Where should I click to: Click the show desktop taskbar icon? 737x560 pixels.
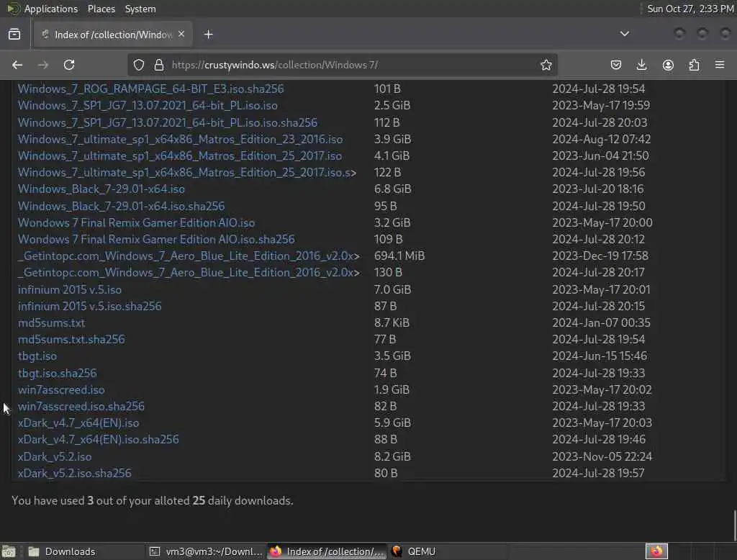coord(9,551)
